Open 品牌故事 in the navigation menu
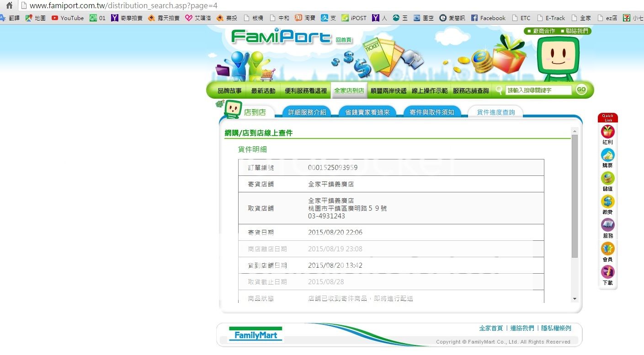This screenshot has height=355, width=644. pyautogui.click(x=229, y=90)
